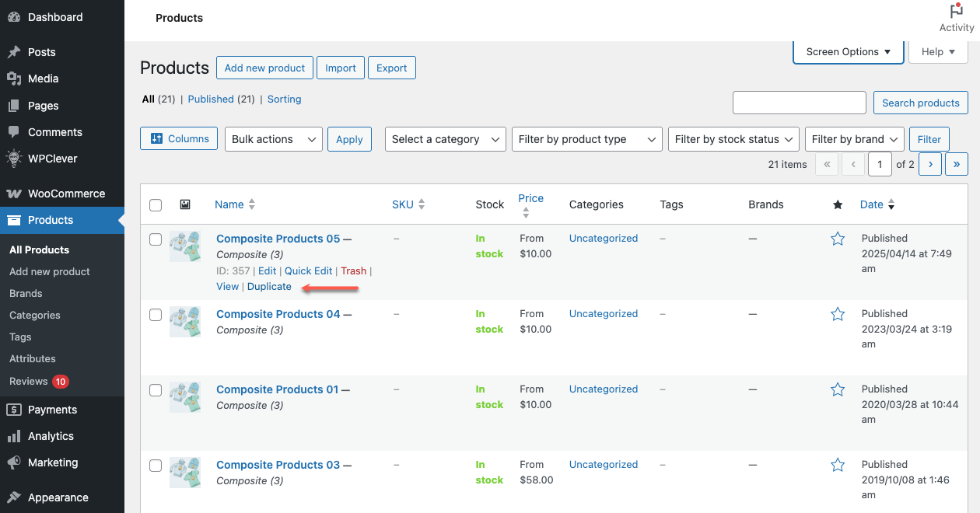Screen dimensions: 980x513
Task: Go to last page double arrow
Action: (957, 164)
